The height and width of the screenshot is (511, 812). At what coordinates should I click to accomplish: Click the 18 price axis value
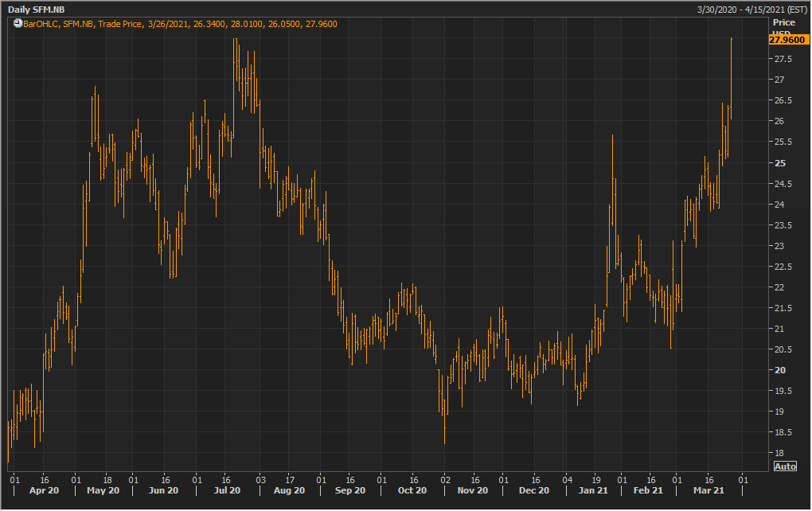click(x=779, y=453)
